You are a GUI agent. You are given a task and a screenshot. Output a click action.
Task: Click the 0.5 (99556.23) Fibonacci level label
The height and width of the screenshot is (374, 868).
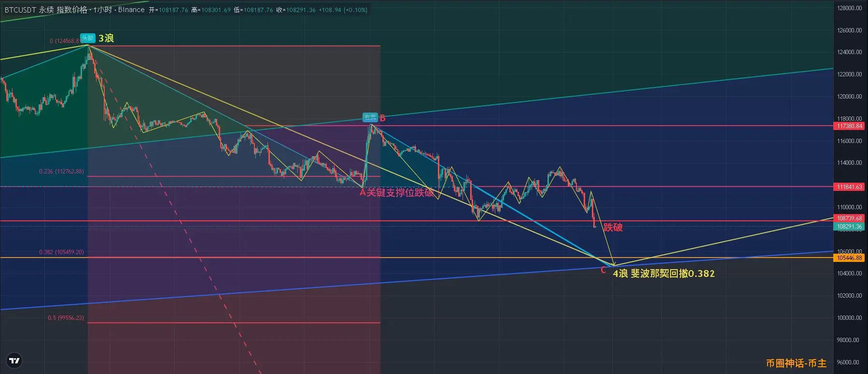[x=66, y=318]
